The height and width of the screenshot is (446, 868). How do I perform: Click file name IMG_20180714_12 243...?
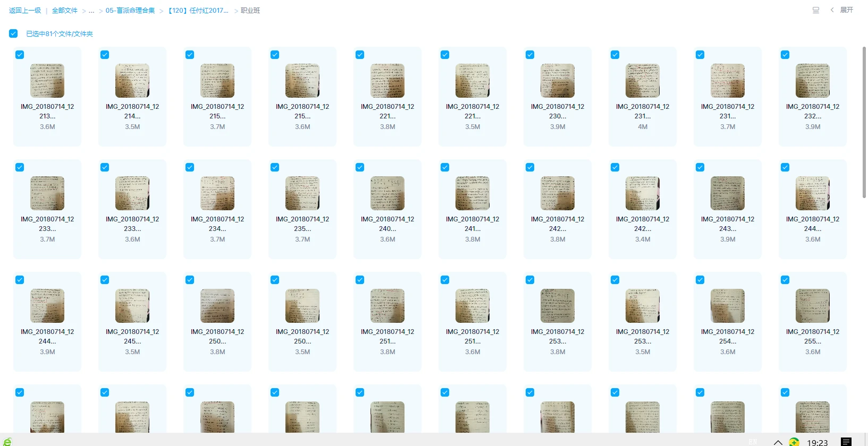coord(728,224)
